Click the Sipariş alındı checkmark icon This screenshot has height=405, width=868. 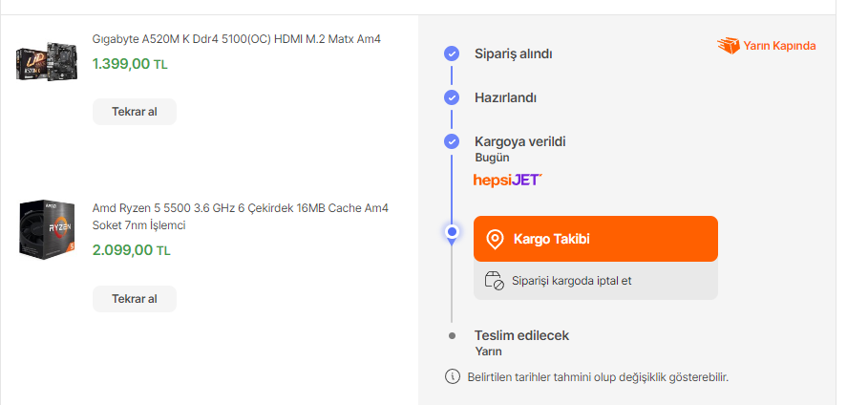(x=452, y=53)
